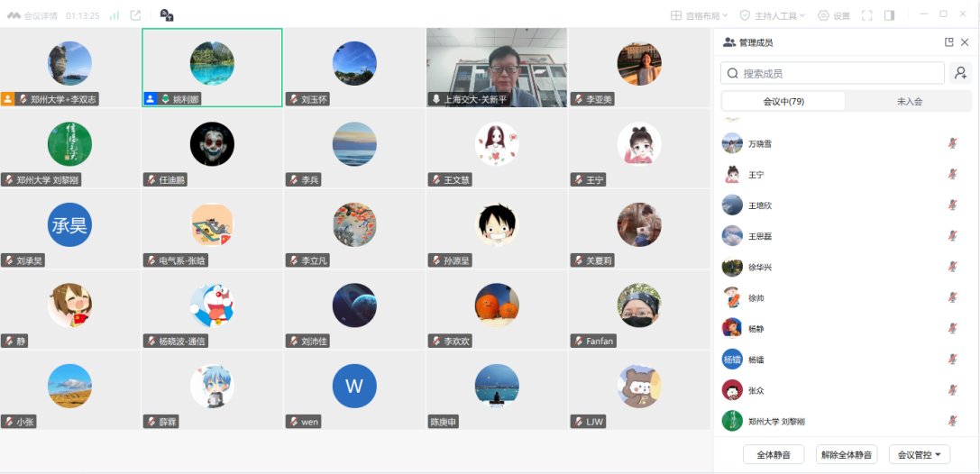Image resolution: width=980 pixels, height=474 pixels.
Task: Toggle microphone mute for 张众
Action: (952, 390)
